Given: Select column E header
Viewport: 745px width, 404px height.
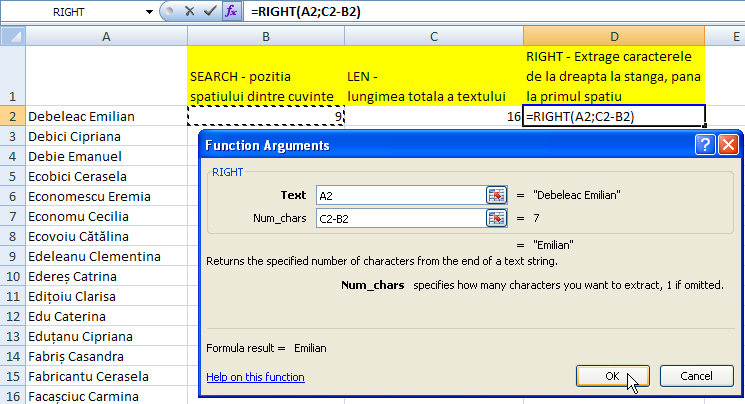Looking at the screenshot, I should click(725, 36).
